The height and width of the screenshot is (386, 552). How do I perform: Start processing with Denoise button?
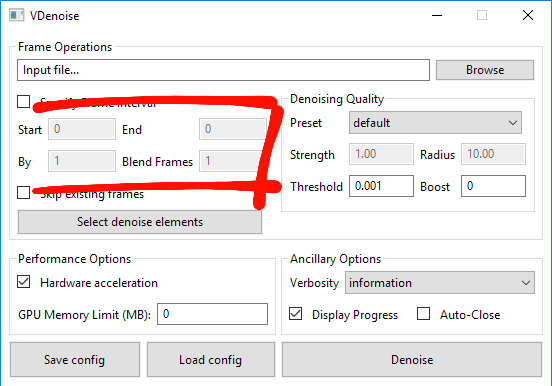click(x=412, y=360)
